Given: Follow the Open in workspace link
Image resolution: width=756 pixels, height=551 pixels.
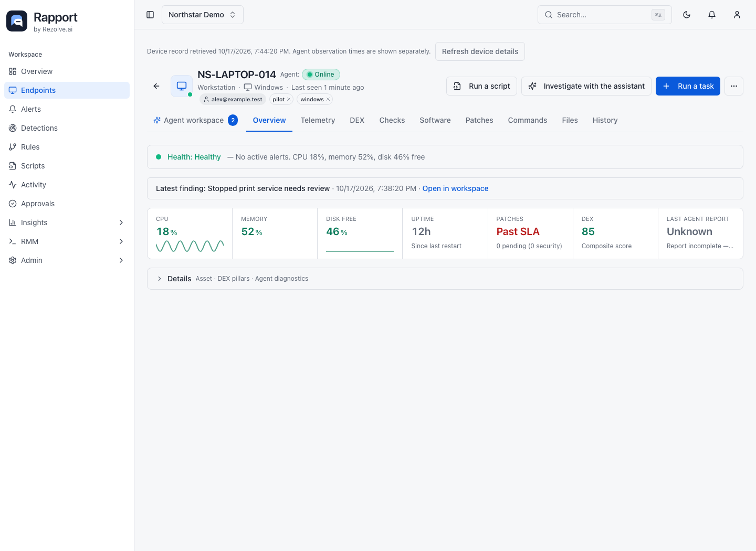Looking at the screenshot, I should pos(455,188).
